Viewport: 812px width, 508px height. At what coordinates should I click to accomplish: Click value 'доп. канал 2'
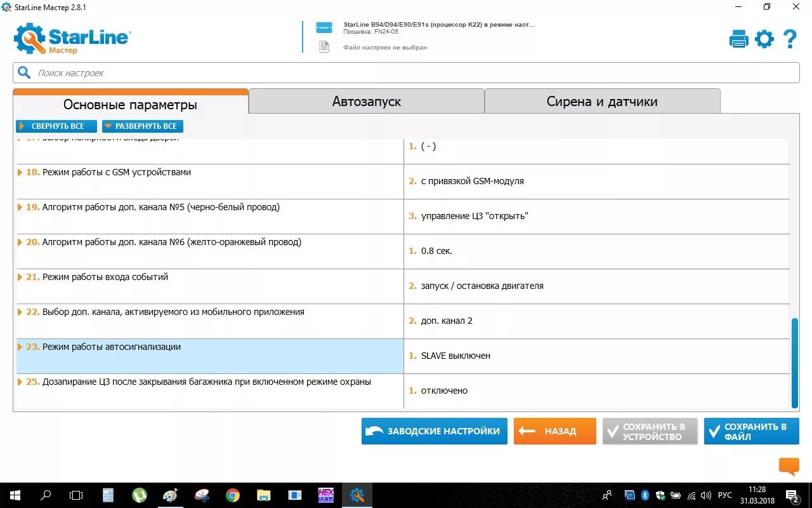coord(447,321)
